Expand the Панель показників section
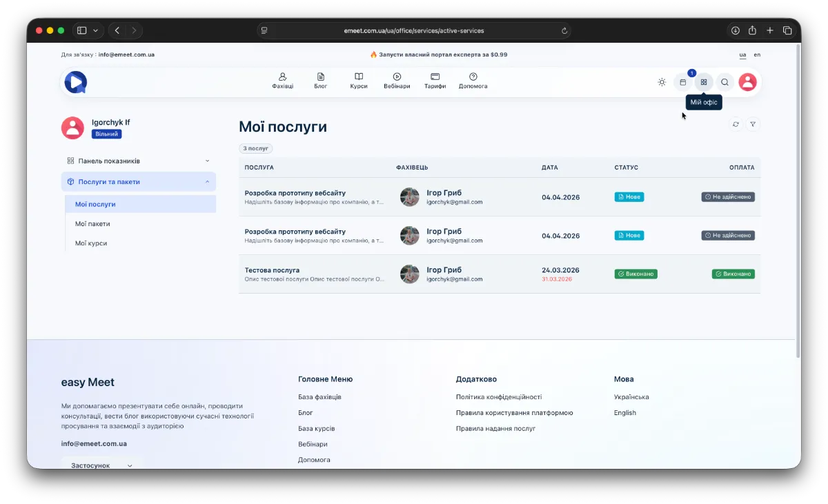 point(138,161)
